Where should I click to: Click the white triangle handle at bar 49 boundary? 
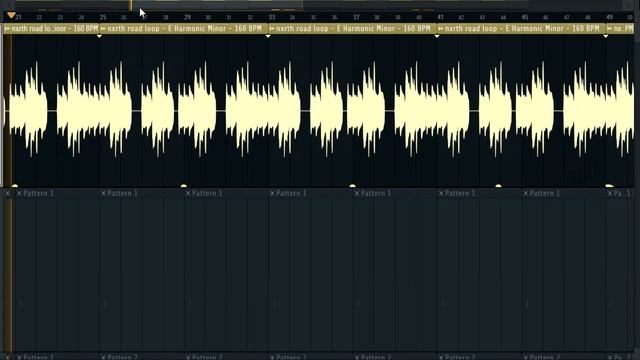tap(606, 36)
